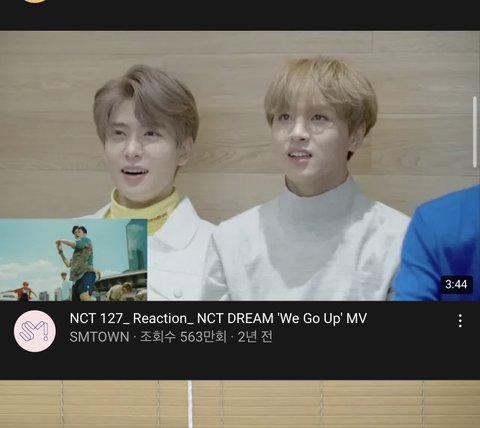Screen dimensions: 480x428
Task: Click the pink SM logo circle
Action: click(x=35, y=331)
